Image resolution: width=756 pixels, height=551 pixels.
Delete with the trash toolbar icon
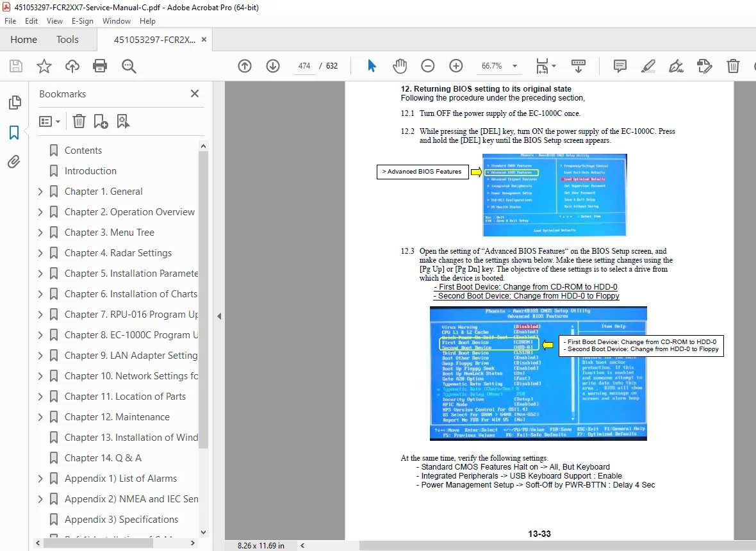pos(733,66)
